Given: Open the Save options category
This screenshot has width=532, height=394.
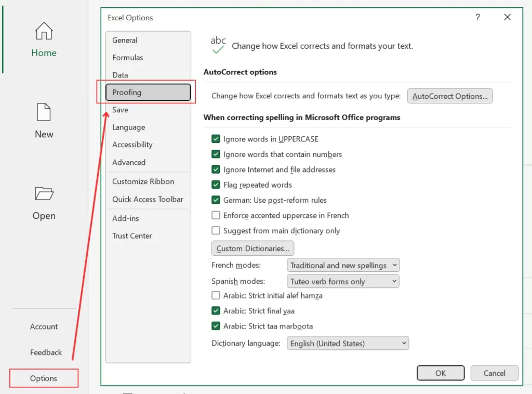Looking at the screenshot, I should pyautogui.click(x=148, y=110).
